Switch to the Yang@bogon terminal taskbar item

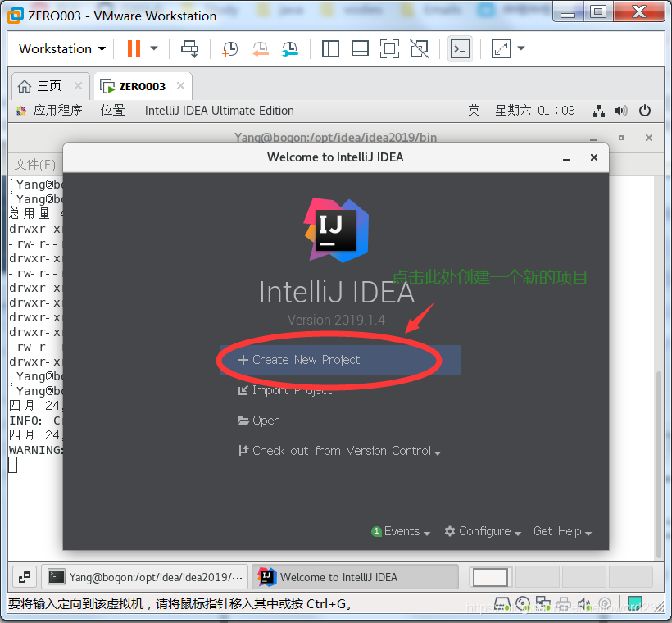[145, 577]
